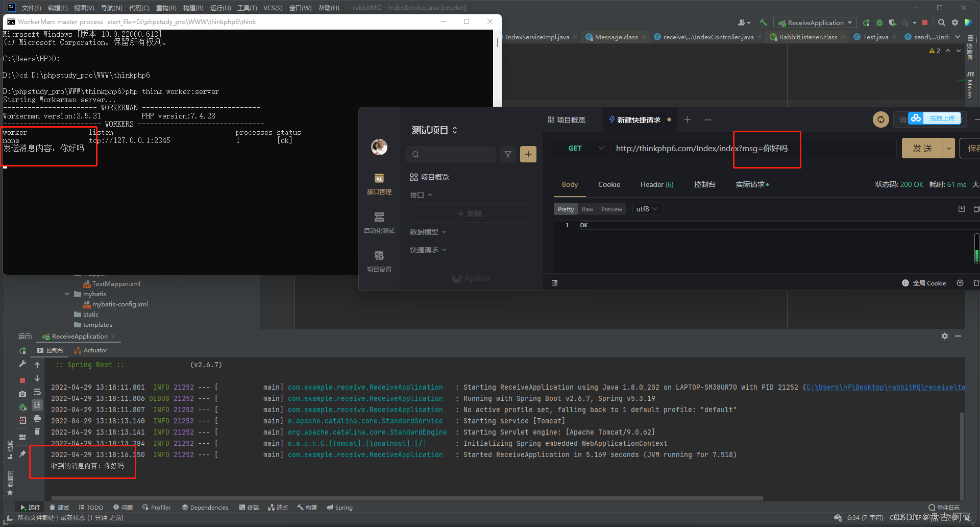Rerun the ReceiveApplication configuration
Image resolution: width=980 pixels, height=527 pixels.
tap(866, 22)
